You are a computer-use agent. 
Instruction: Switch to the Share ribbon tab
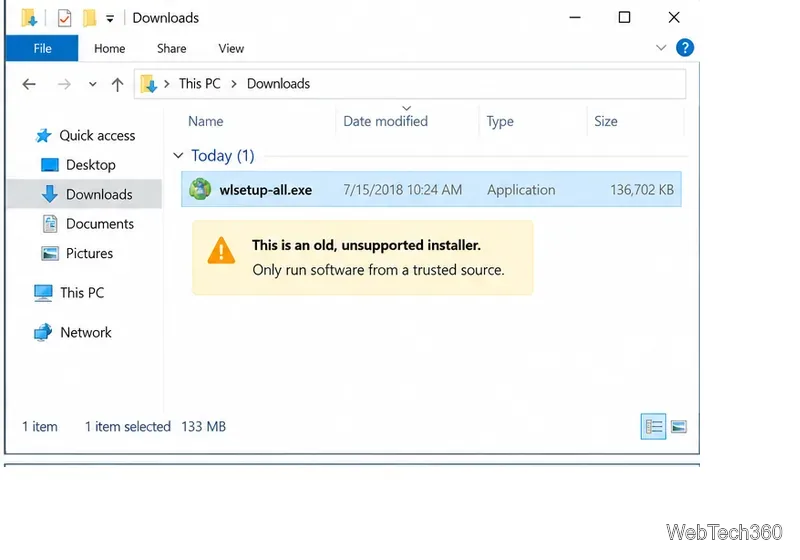[x=171, y=48]
